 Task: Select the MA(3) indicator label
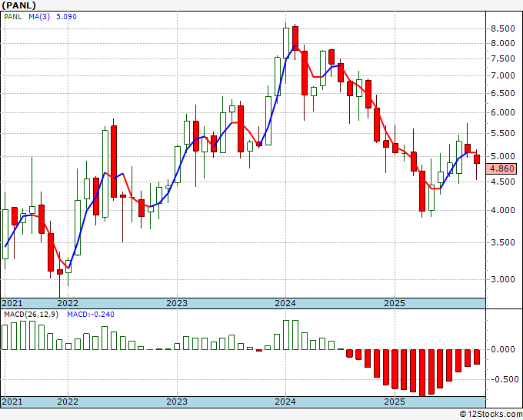[39, 17]
